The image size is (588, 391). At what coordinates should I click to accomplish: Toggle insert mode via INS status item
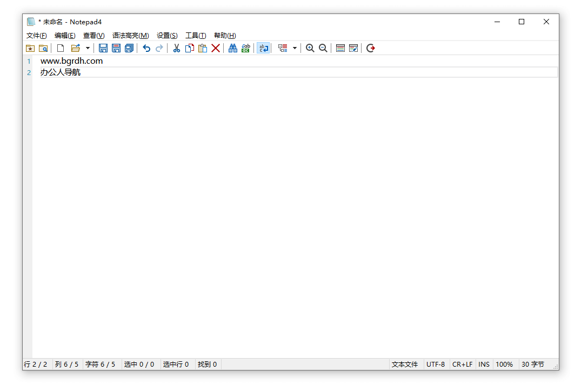tap(484, 364)
